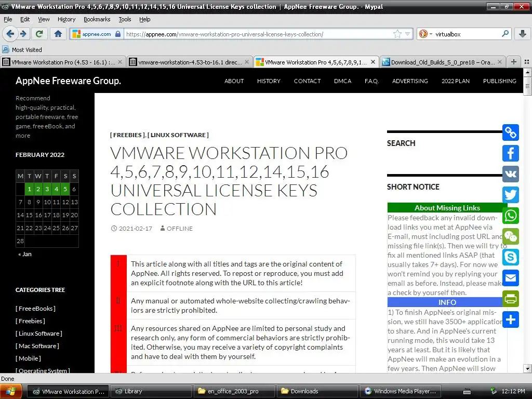Click the Copy Link share icon
This screenshot has height=399, width=532.
(x=511, y=132)
